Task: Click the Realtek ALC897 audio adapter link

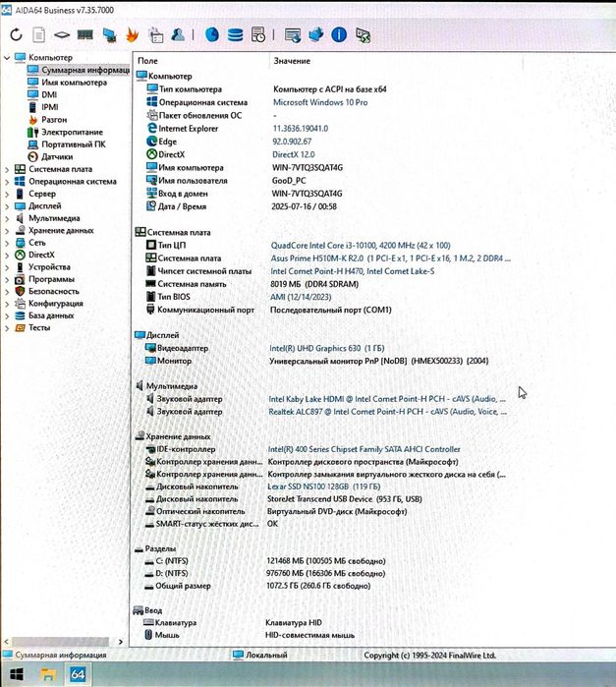Action: click(x=387, y=412)
